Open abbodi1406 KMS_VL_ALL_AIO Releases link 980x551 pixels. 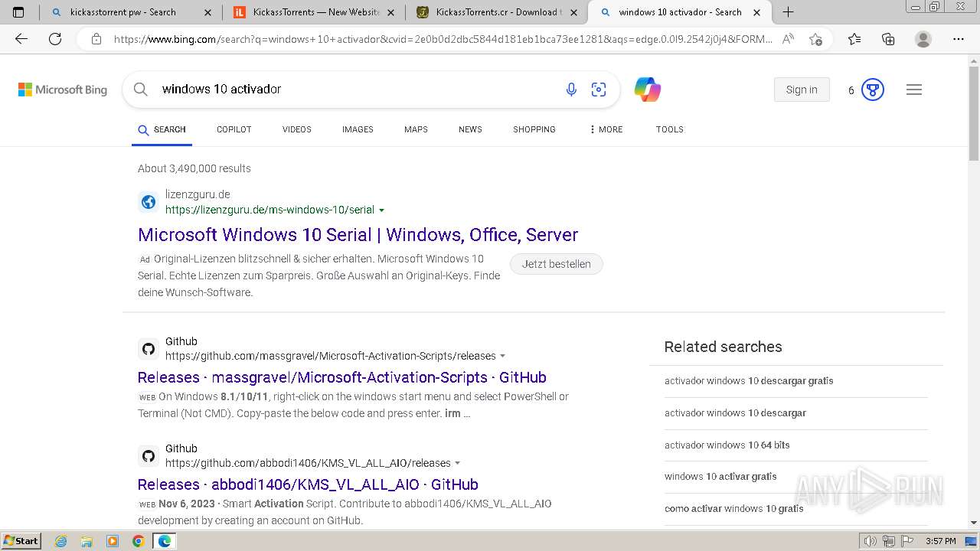click(x=308, y=484)
